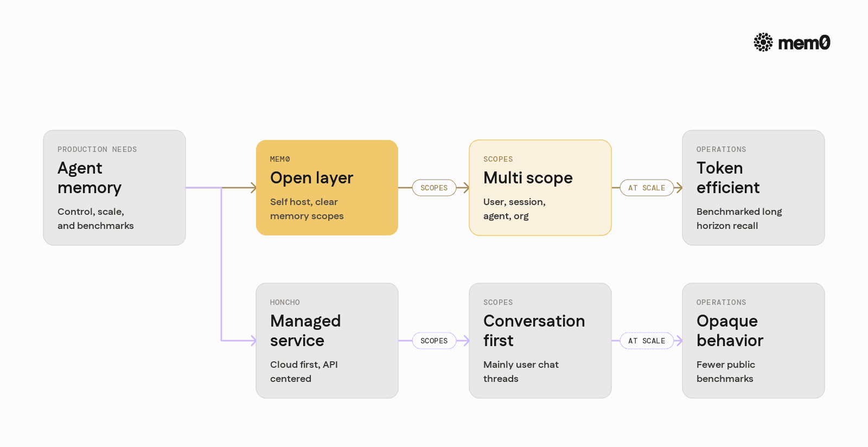Select the Token efficient card
868x447 pixels.
[754, 188]
